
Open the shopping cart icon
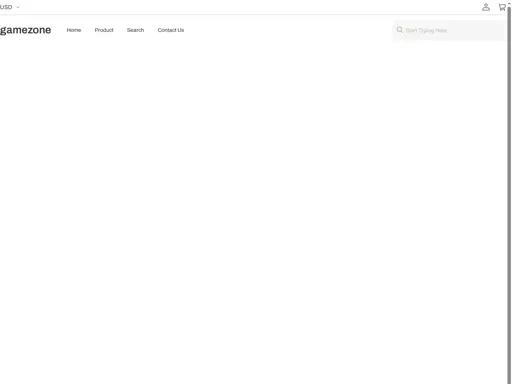click(502, 7)
